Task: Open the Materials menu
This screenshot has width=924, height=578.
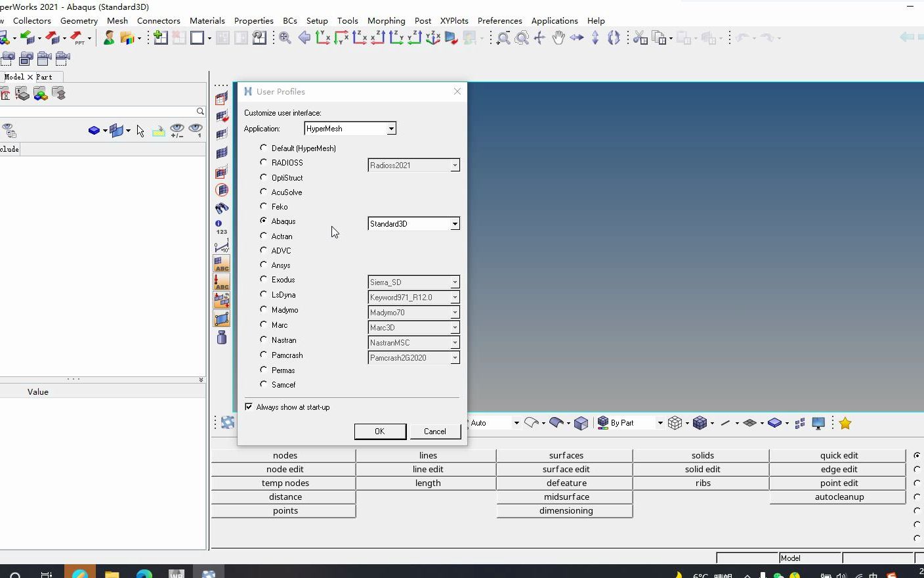Action: click(207, 21)
